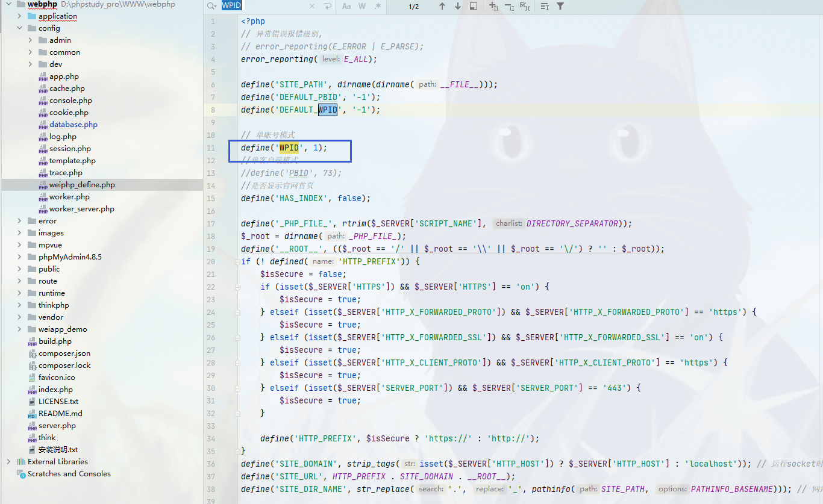Viewport: 823px width, 504px height.
Task: Expand the admin folder
Action: (x=30, y=40)
